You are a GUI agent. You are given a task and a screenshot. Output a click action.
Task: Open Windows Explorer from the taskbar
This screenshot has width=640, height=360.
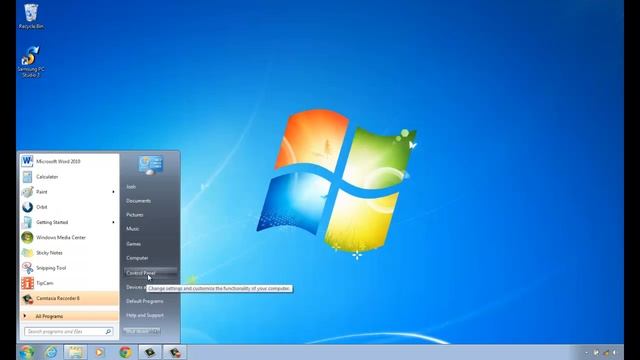coord(76,352)
